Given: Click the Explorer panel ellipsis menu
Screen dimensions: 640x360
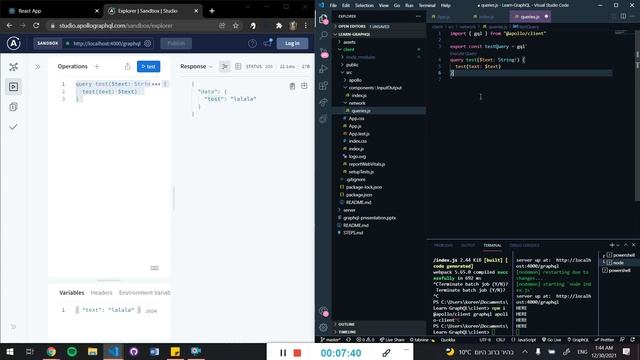Looking at the screenshot, I should [x=418, y=16].
